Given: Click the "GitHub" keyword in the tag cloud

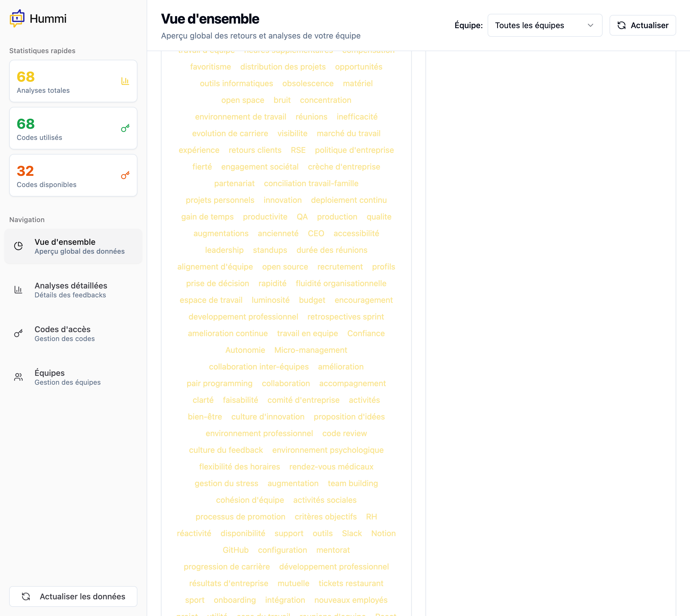Looking at the screenshot, I should tap(236, 550).
